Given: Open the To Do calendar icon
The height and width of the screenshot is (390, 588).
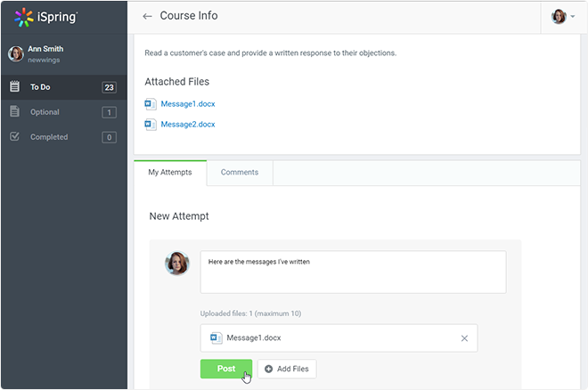Looking at the screenshot, I should (14, 86).
